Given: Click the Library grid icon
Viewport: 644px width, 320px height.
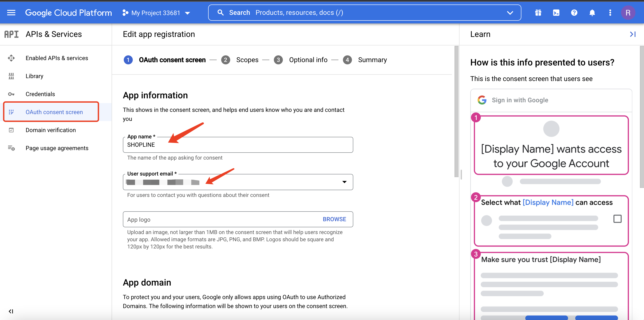Looking at the screenshot, I should coord(11,76).
